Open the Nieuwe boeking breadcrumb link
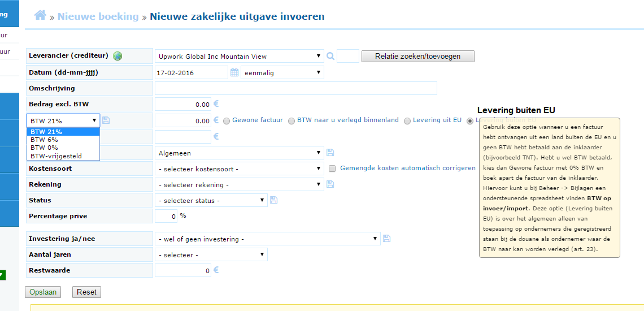The width and height of the screenshot is (644, 311). click(98, 16)
